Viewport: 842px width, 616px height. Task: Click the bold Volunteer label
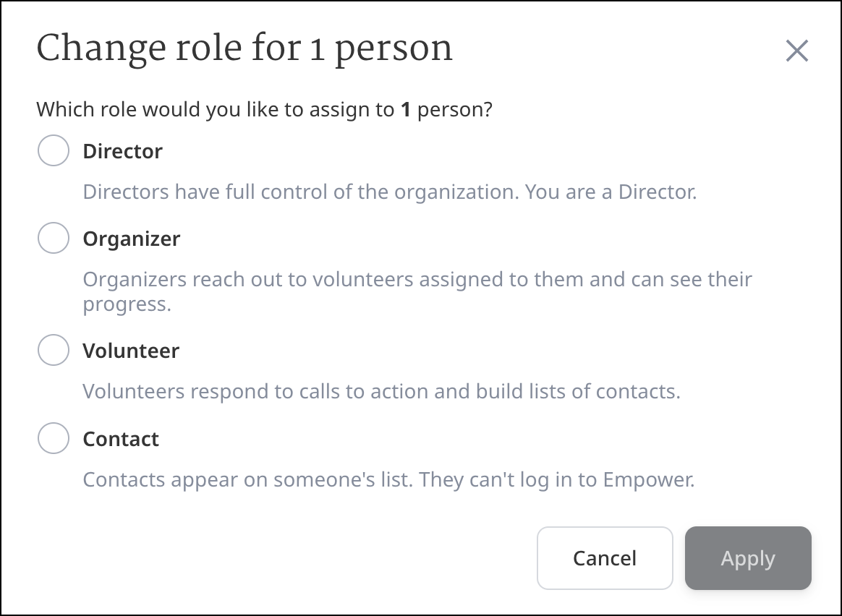131,351
